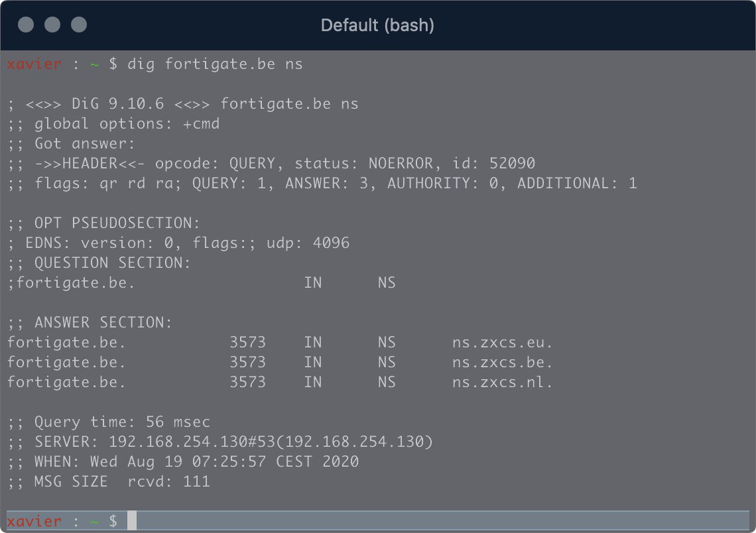Click the header id value 52090

tap(512, 163)
